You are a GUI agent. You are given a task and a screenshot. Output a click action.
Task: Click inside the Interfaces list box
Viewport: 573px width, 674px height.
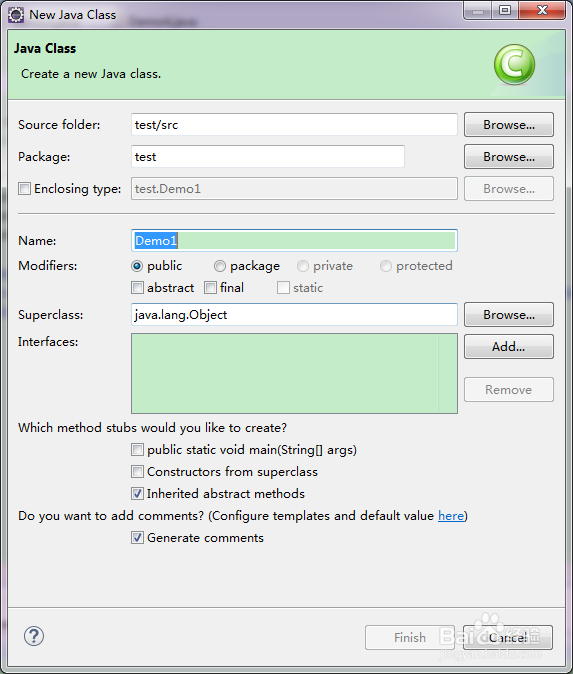tap(294, 374)
